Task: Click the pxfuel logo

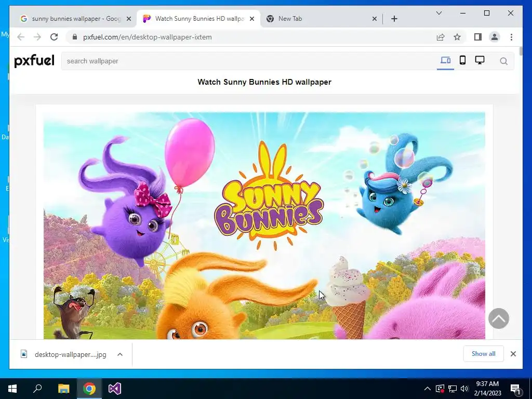Action: [x=34, y=61]
